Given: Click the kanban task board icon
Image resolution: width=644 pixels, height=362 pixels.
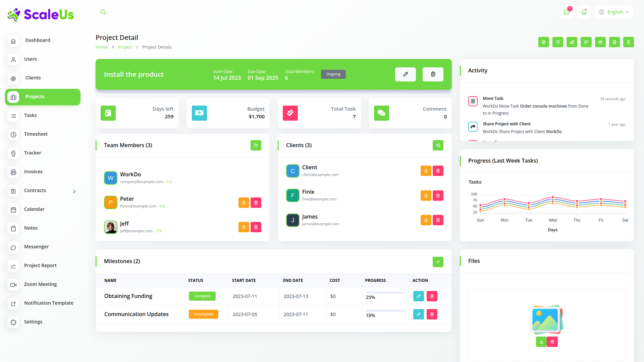Looking at the screenshot, I should click(586, 42).
